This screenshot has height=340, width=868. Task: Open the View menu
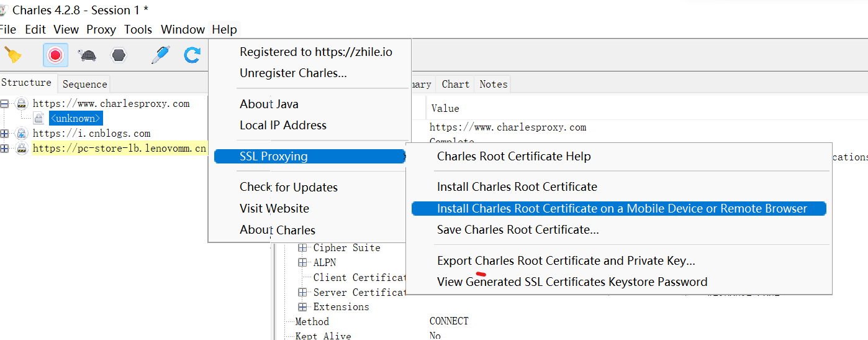pos(66,29)
